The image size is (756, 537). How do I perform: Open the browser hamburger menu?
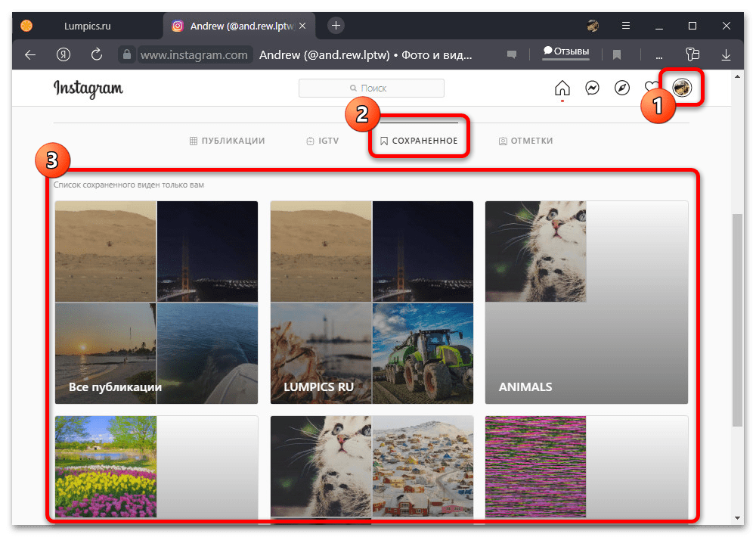627,26
